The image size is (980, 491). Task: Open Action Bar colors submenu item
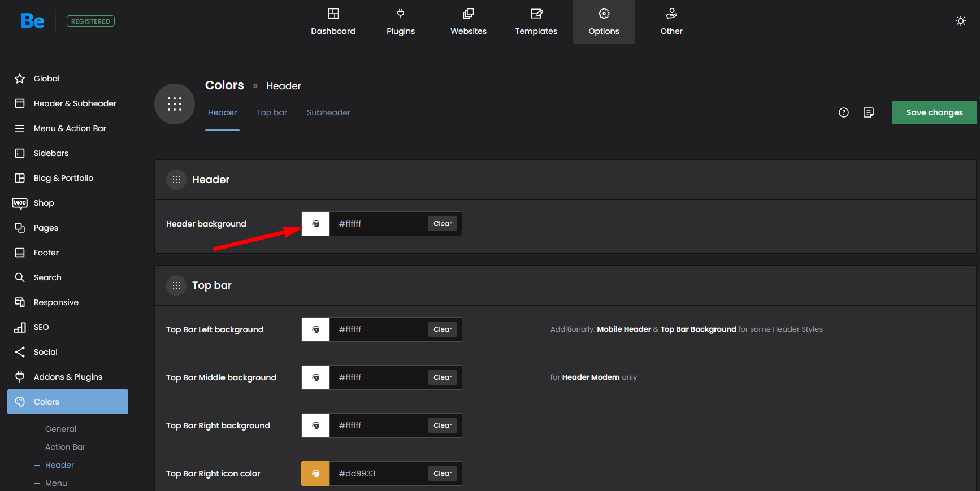pos(65,447)
